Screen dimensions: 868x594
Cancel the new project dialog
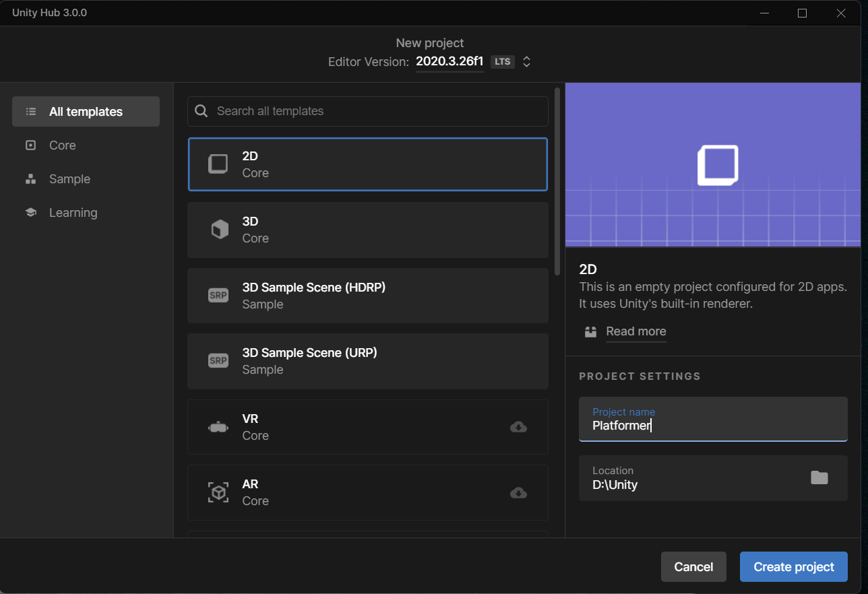pyautogui.click(x=693, y=567)
